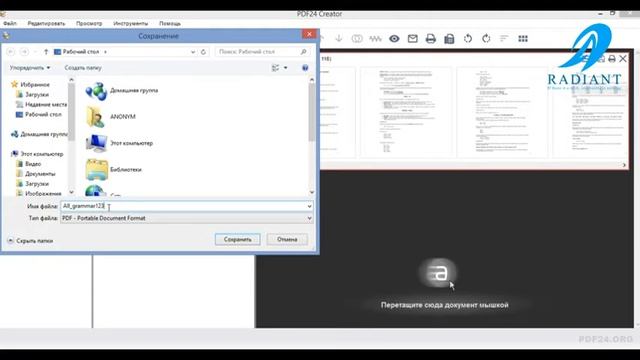Click the navigation tree scroll down arrow
This screenshot has width=640, height=360.
tap(71, 192)
